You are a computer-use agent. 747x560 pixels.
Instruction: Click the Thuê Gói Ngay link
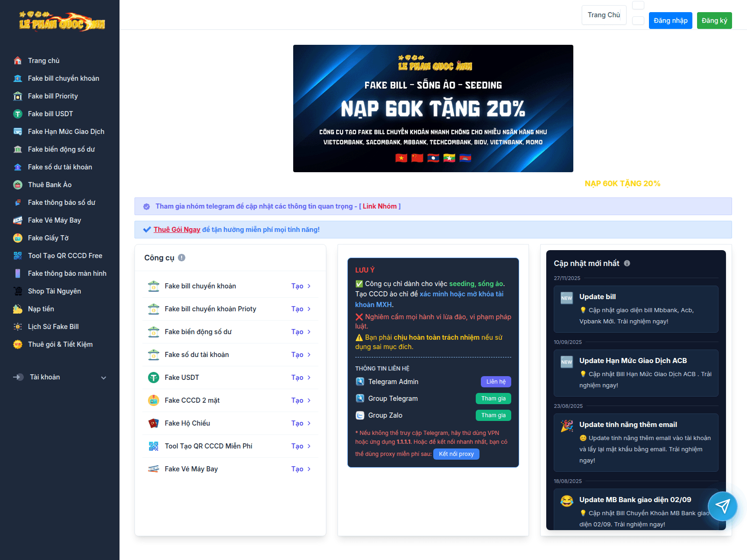(177, 230)
